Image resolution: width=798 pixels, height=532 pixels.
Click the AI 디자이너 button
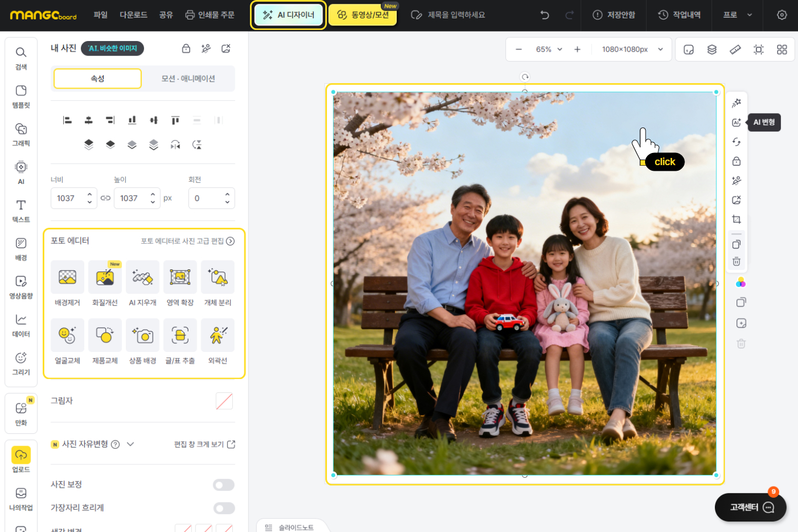(288, 15)
